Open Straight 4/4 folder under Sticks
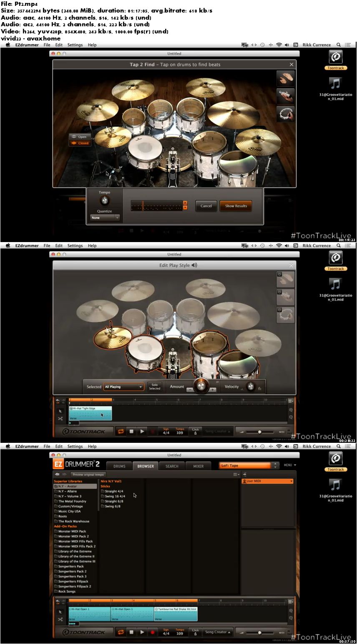357x644 pixels. pos(113,491)
